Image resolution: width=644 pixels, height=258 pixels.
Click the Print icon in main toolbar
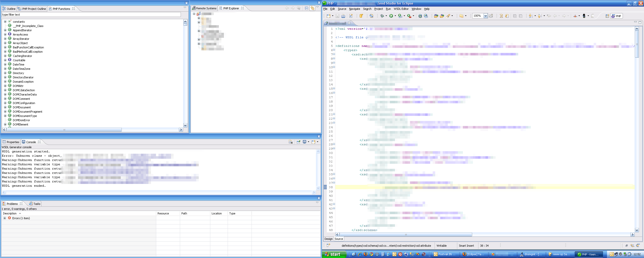coord(343,16)
